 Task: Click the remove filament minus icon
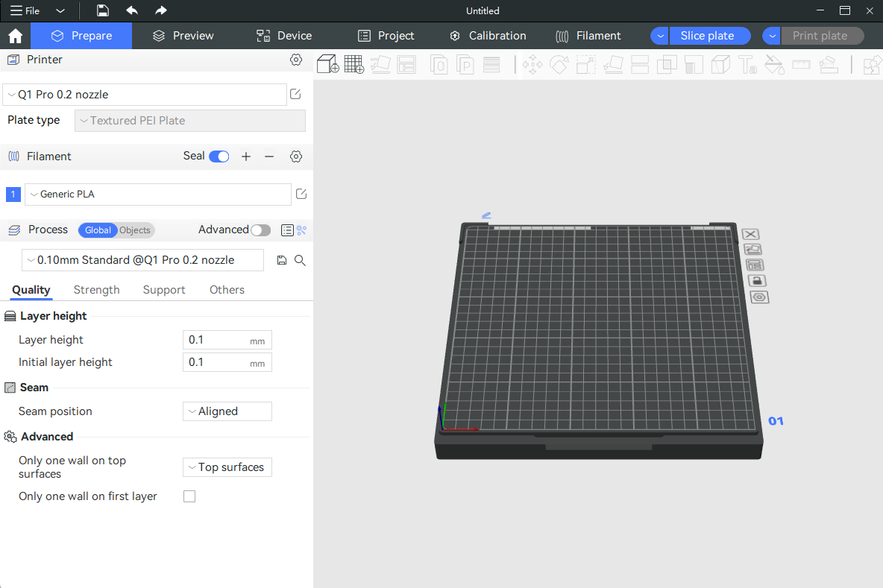click(269, 157)
